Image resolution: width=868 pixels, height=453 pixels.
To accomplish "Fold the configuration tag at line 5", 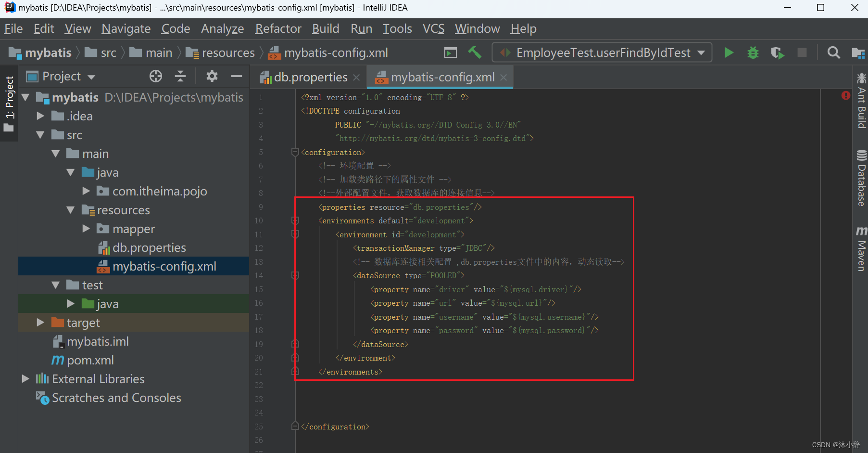I will point(295,152).
